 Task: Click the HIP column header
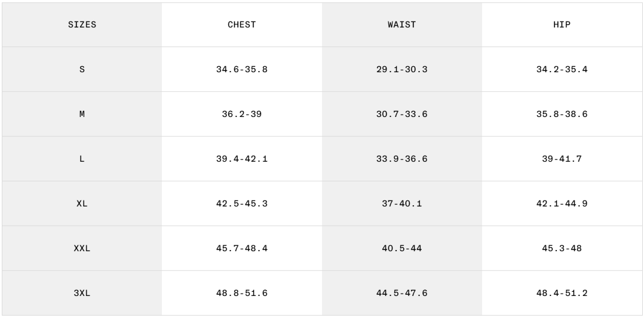tap(562, 25)
